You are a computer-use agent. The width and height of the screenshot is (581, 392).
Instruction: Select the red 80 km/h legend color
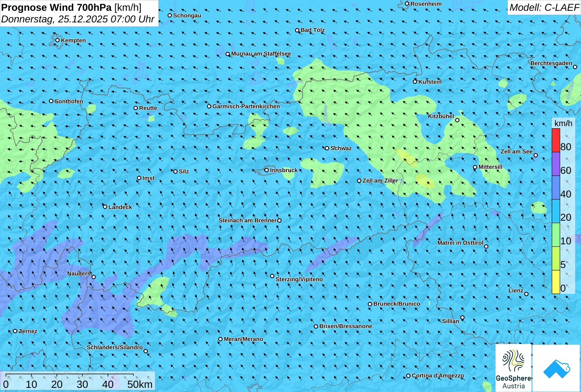(556, 141)
